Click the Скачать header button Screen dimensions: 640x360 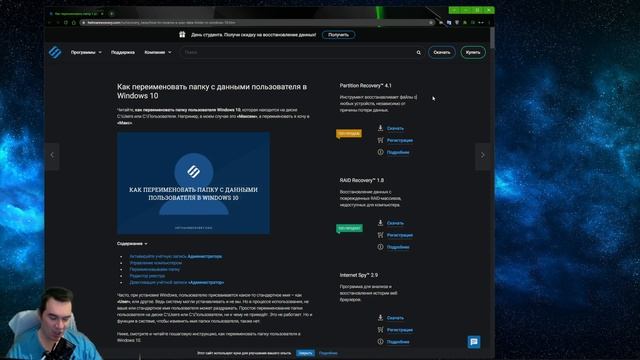pos(442,52)
